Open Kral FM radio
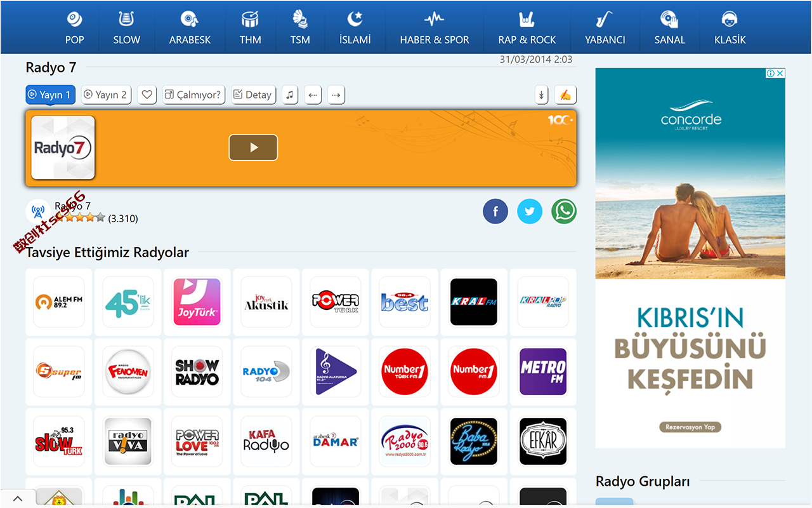 coord(474,302)
